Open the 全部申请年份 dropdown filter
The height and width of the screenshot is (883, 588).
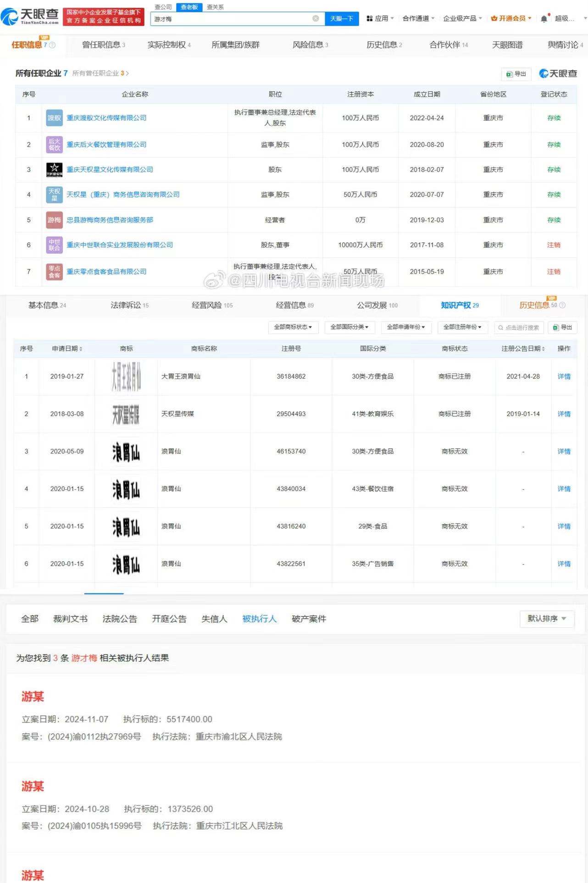tap(406, 327)
